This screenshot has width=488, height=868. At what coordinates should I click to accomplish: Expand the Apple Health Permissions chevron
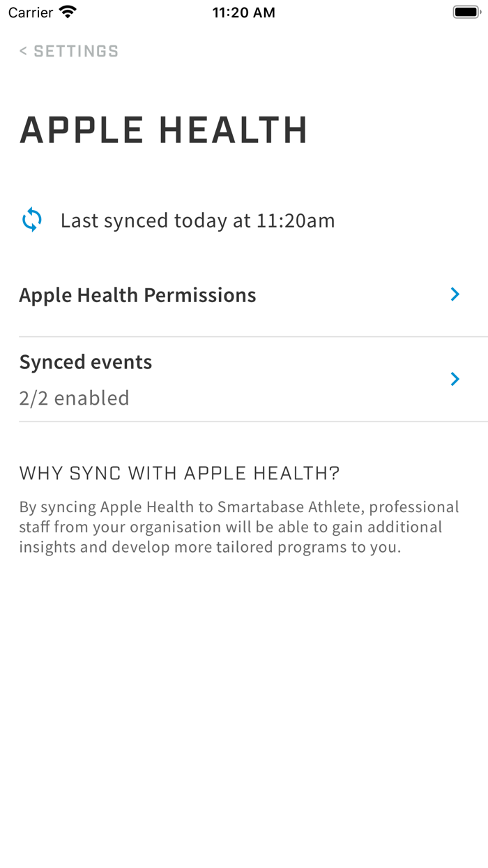(x=455, y=294)
